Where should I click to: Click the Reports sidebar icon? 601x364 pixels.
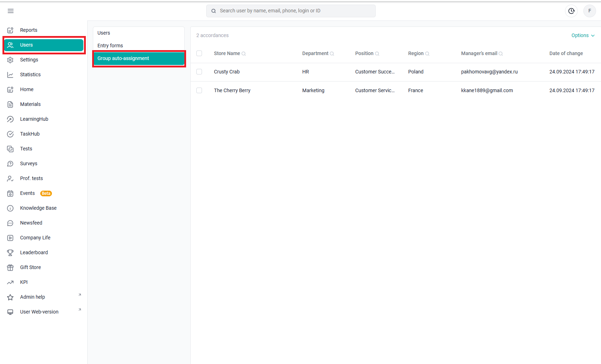[10, 30]
